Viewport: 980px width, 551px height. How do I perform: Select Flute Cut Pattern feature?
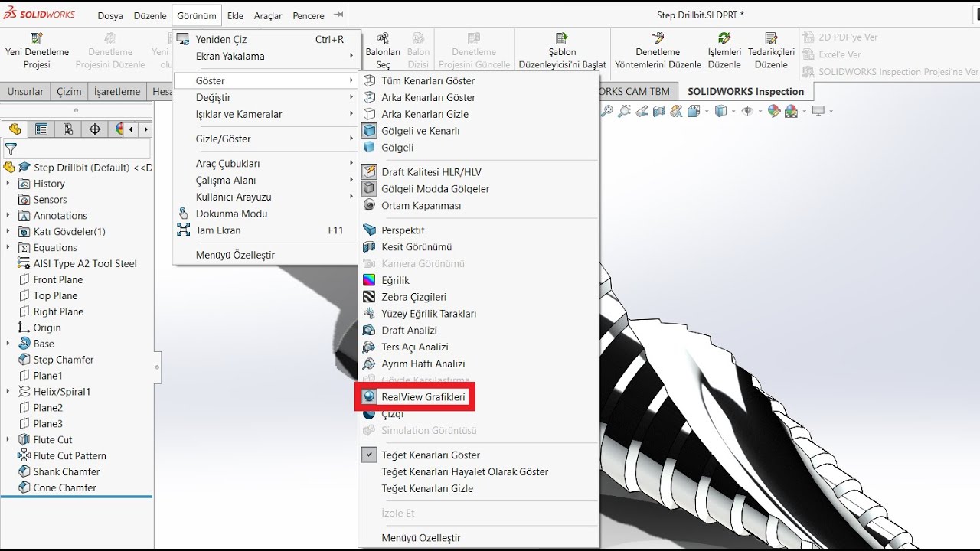[70, 456]
